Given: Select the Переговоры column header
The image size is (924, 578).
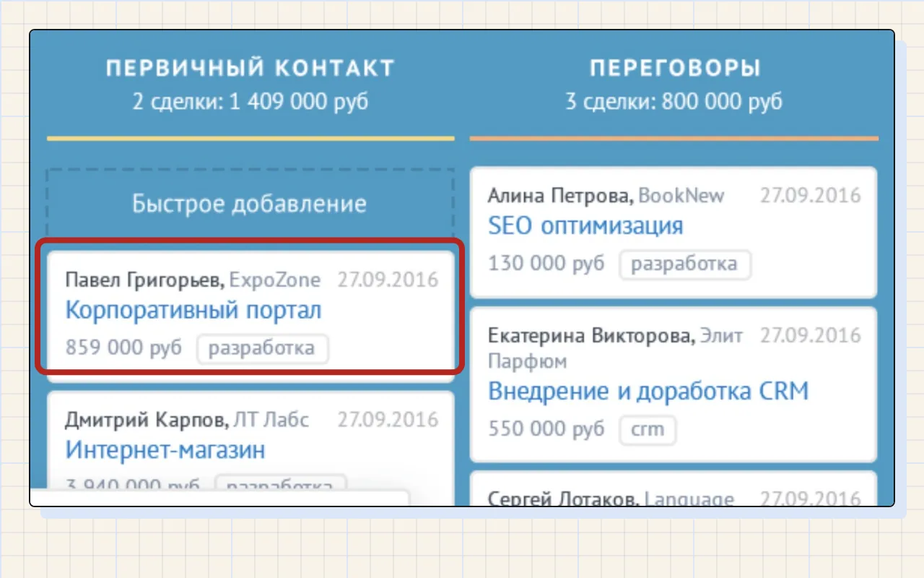Looking at the screenshot, I should (674, 69).
